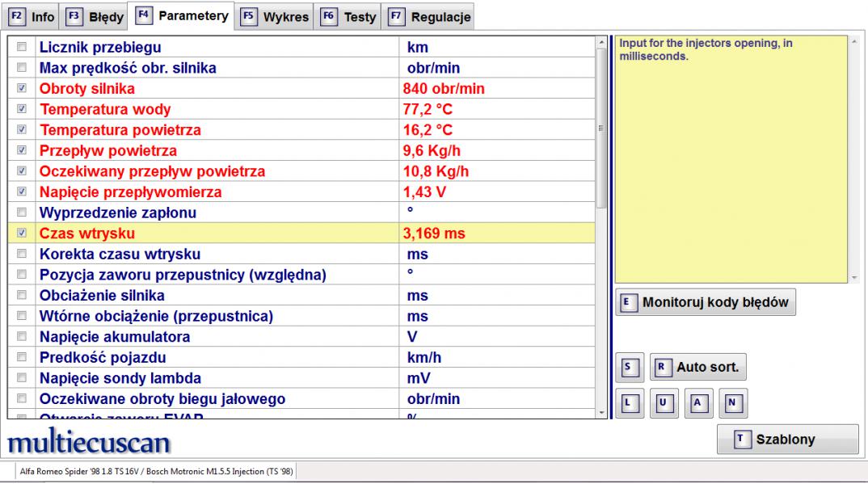Screen dimensions: 868x484
Task: Open the F5 Wykres tab
Action: tap(275, 17)
